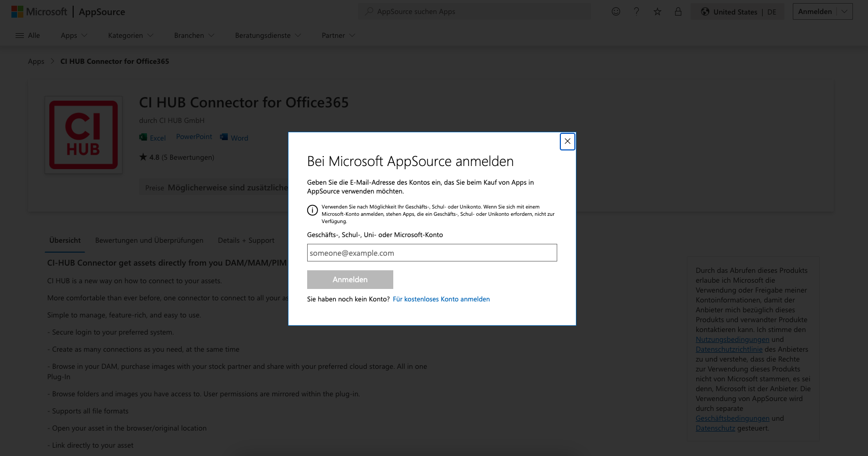Click durch CI HUB GmbH publisher text
868x456 pixels.
172,120
